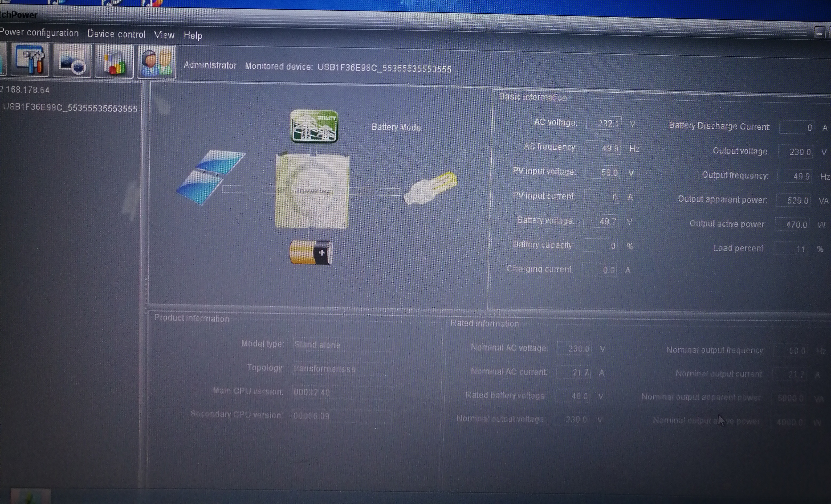
Task: Click the utility power grid icon
Action: pos(314,126)
